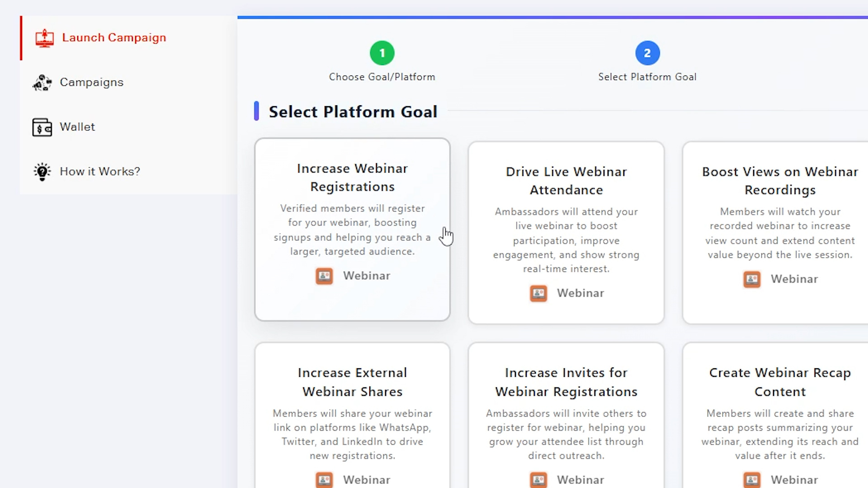Image resolution: width=868 pixels, height=488 pixels.
Task: Click the Wallet icon in sidebar
Action: tap(42, 127)
